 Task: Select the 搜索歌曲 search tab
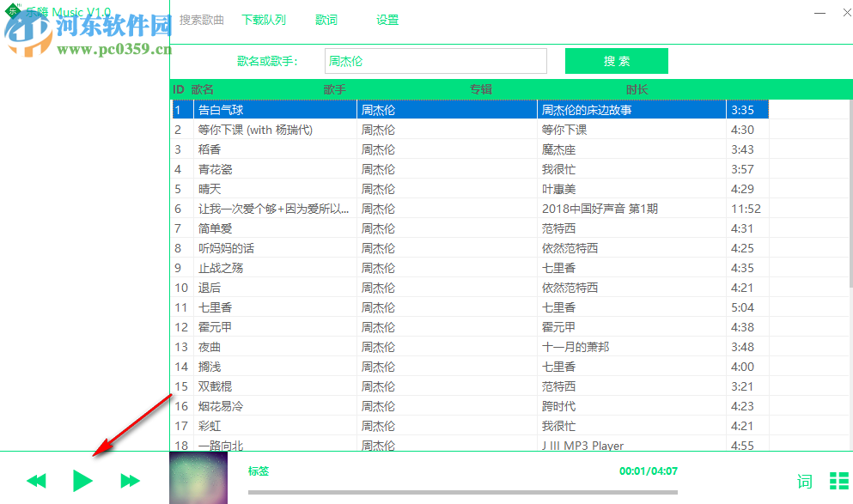pos(200,19)
